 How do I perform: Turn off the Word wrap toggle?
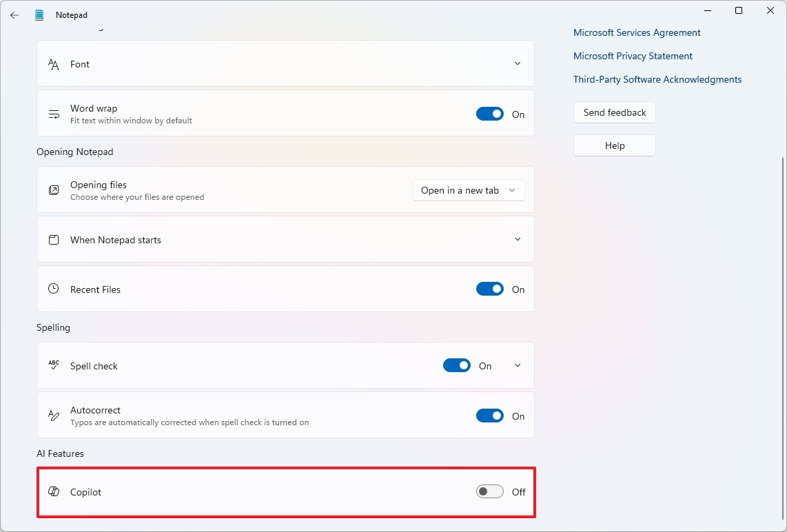point(490,114)
